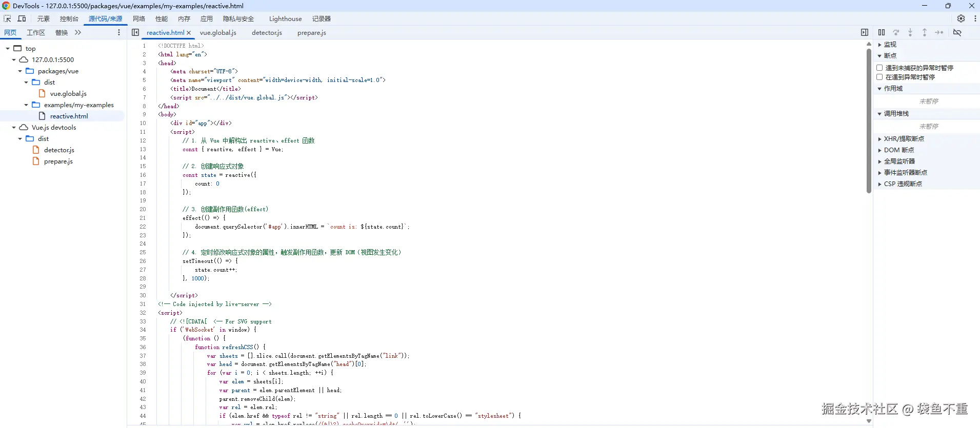Screen dimensions: 980x428
Task: Enable 在遇到异常时暂停 checkbox
Action: point(879,77)
